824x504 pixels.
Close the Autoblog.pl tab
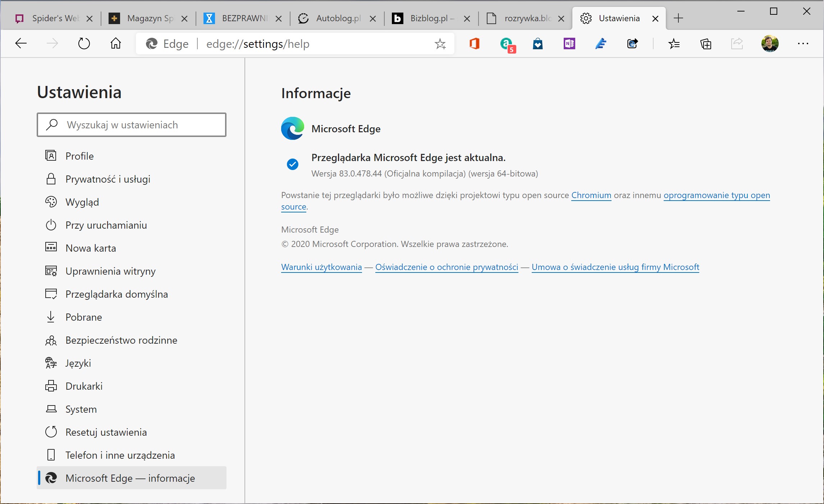tap(373, 19)
